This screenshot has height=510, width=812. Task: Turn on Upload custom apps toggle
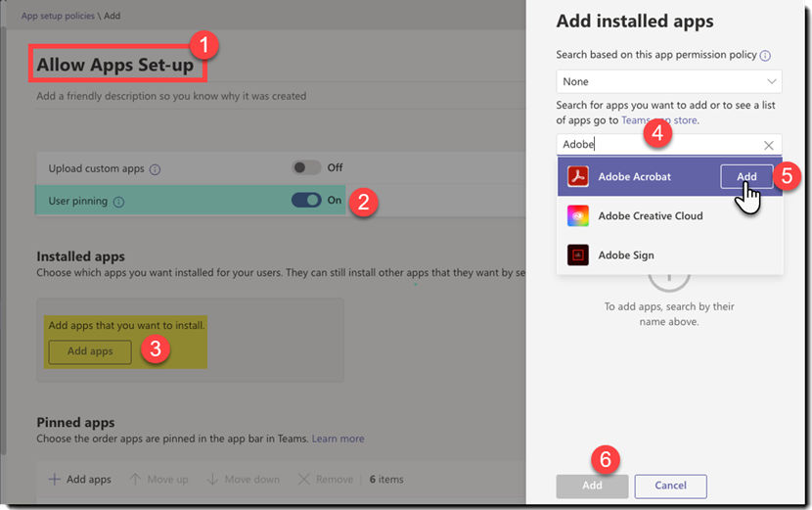306,167
